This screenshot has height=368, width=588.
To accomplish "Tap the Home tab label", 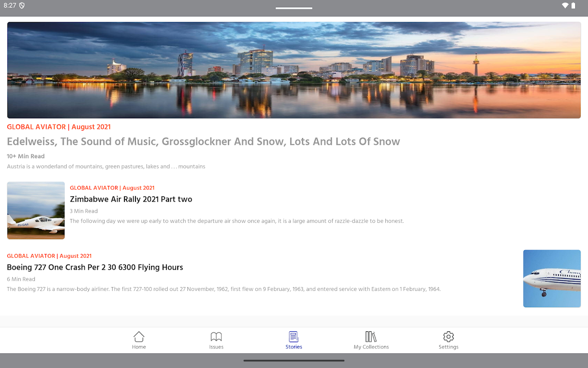I will [139, 347].
